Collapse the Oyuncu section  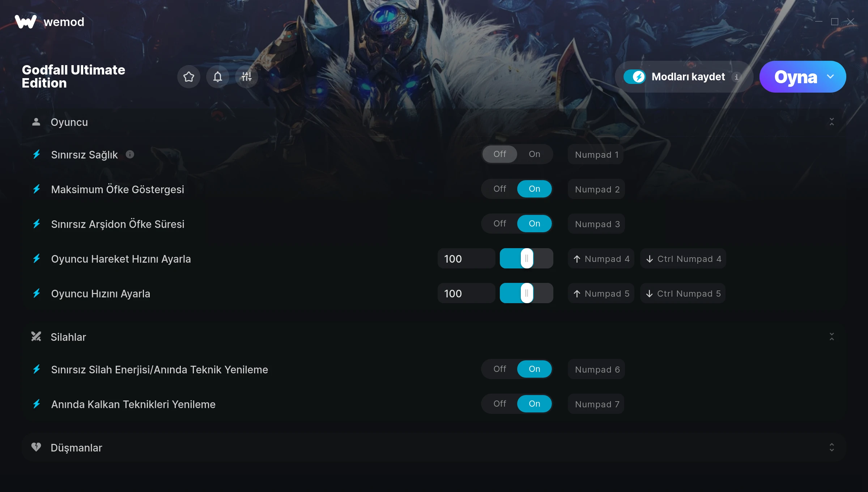831,122
